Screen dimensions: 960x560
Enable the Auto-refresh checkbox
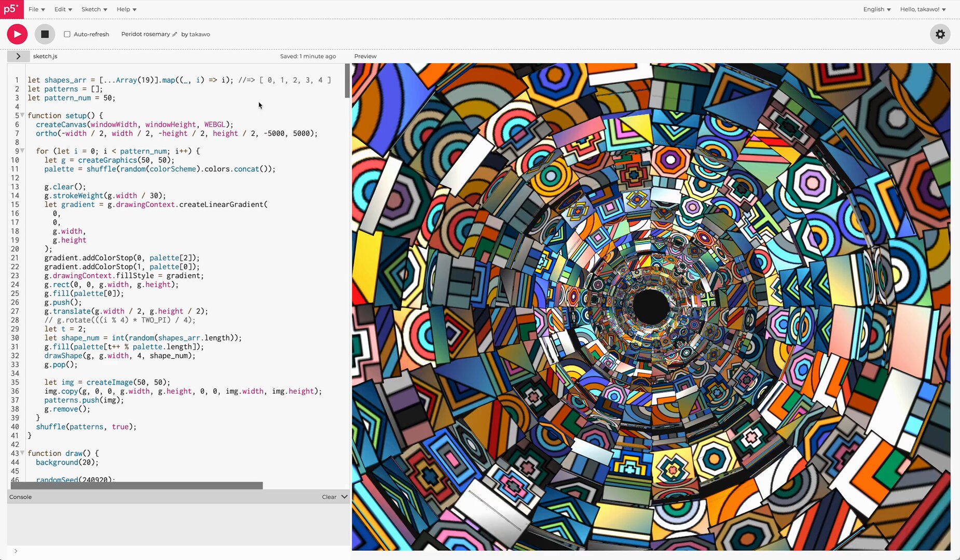tap(67, 34)
